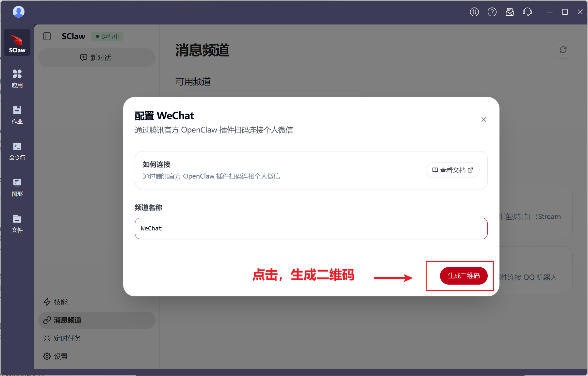Image resolution: width=588 pixels, height=376 pixels.
Task: Start a 新对话 new conversation
Action: [x=96, y=57]
